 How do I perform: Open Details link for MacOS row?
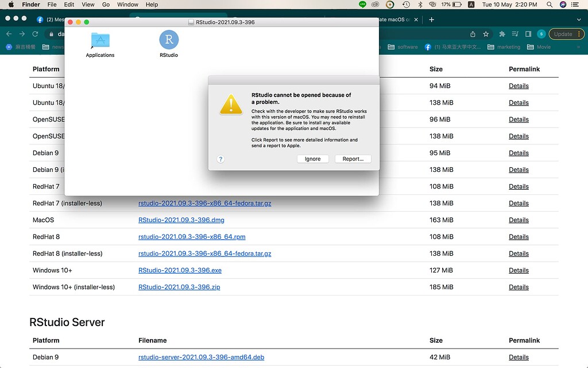coord(519,220)
